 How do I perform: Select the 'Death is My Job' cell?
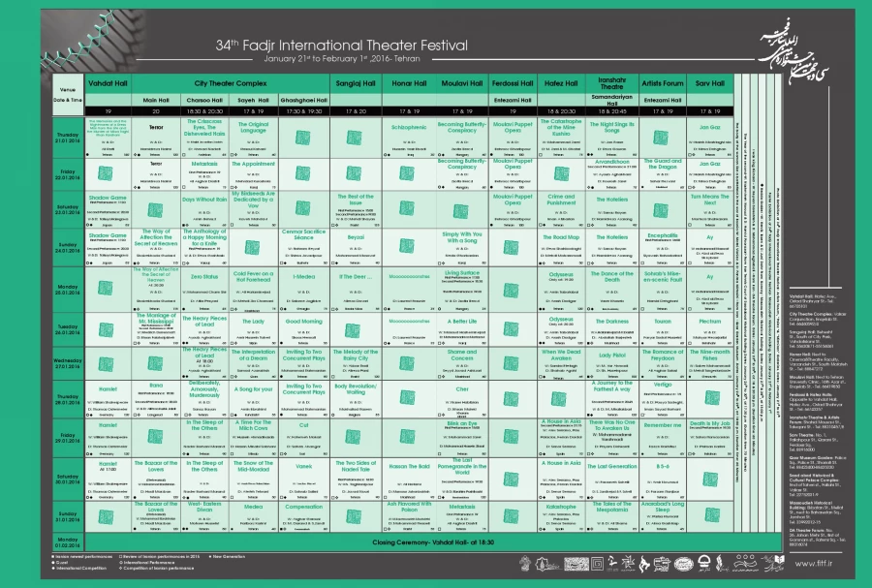(709, 438)
